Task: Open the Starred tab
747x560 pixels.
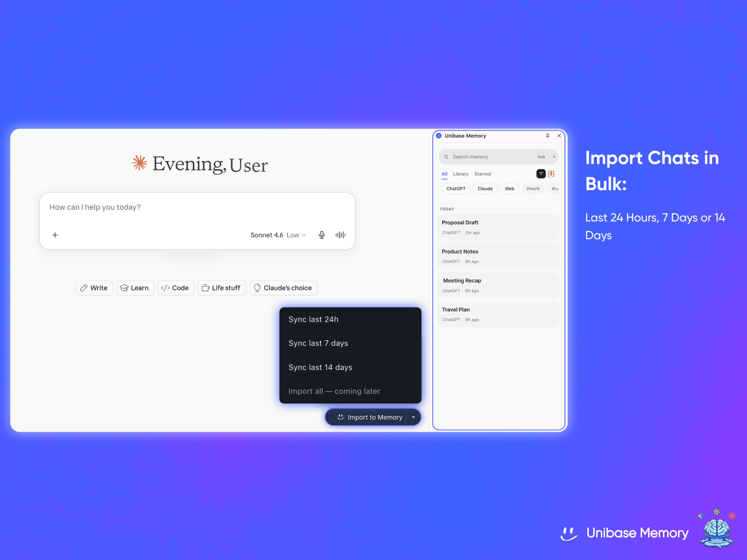Action: point(483,174)
